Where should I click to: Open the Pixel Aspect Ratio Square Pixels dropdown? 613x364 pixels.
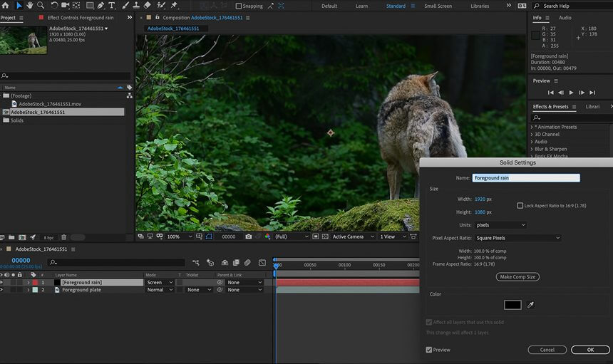coord(517,238)
